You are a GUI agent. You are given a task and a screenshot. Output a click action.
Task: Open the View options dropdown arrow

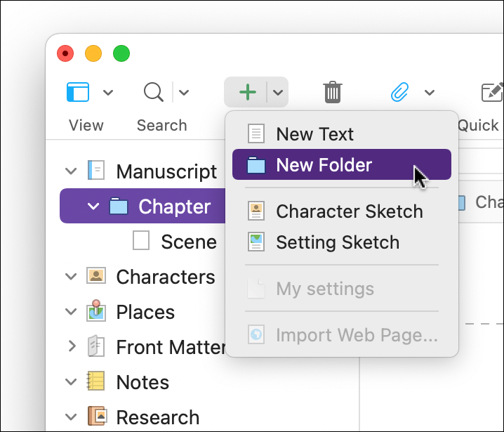[108, 92]
